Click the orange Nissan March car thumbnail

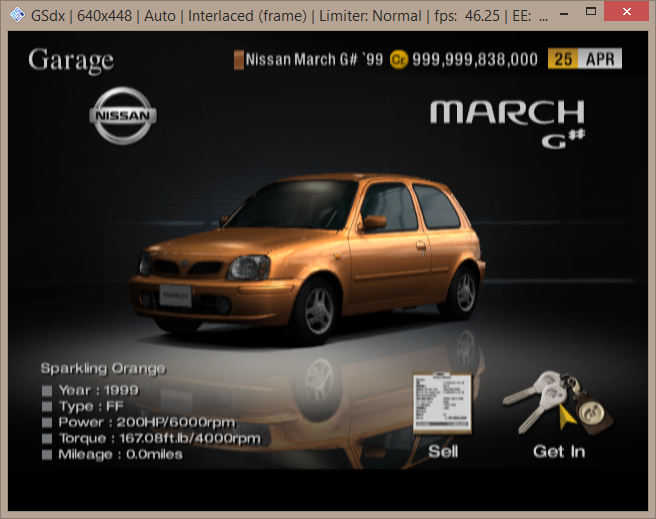coord(307,258)
